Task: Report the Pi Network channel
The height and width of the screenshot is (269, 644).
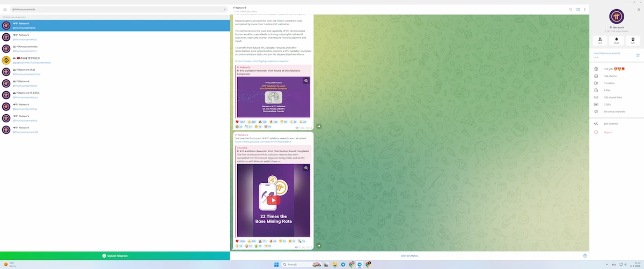Action: [617, 132]
